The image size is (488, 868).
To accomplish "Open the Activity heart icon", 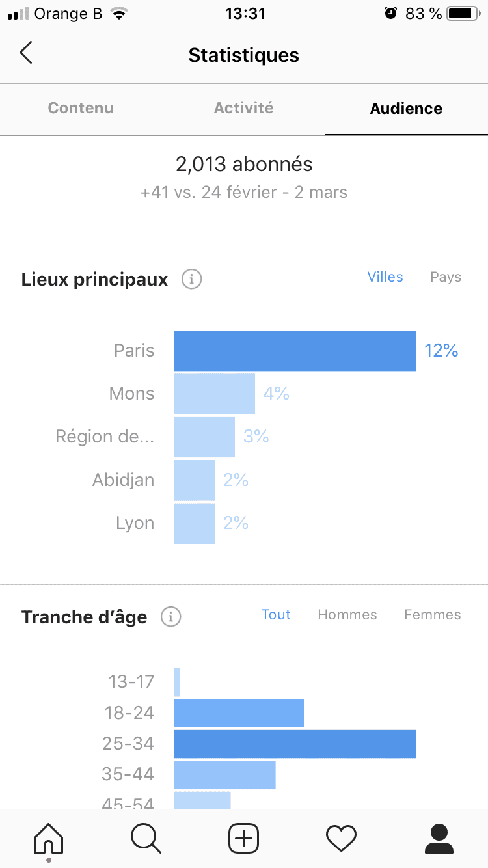I will [342, 838].
